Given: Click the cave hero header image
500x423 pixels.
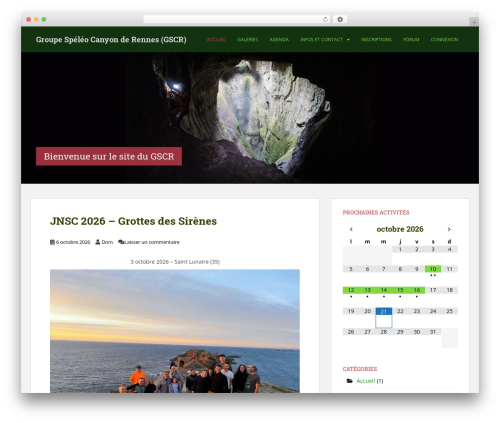Looking at the screenshot, I should [x=250, y=118].
